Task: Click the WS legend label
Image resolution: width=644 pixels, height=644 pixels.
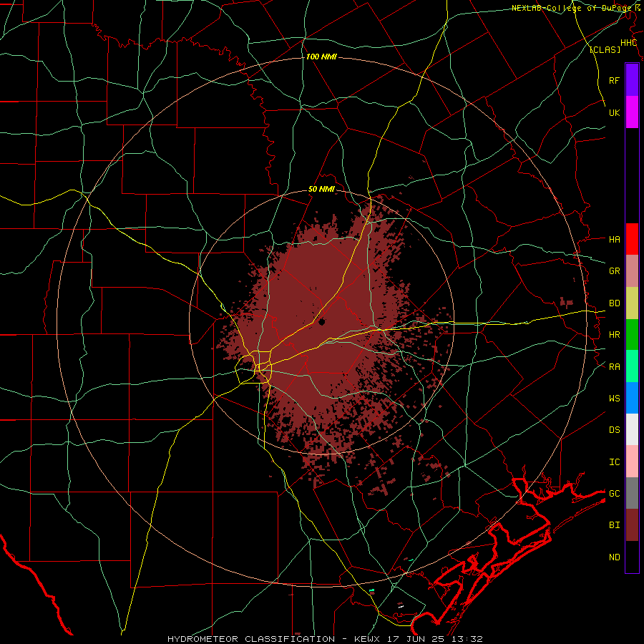Action: coord(615,398)
